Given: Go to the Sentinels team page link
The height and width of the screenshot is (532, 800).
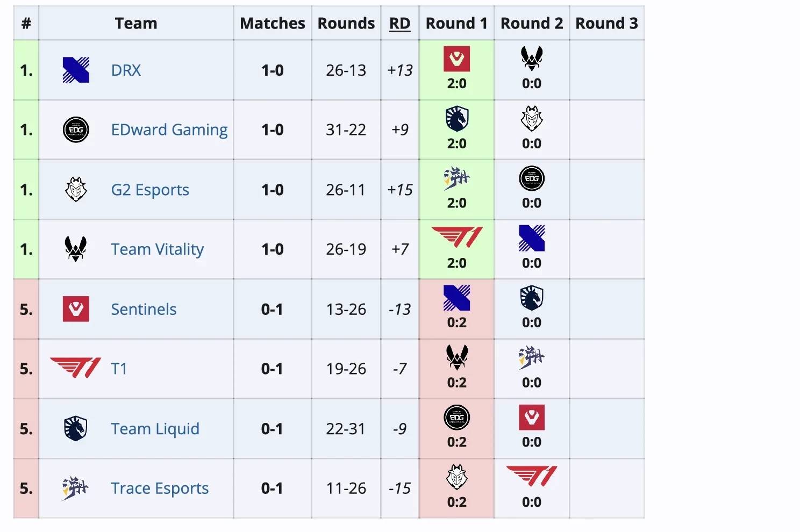Looking at the screenshot, I should pyautogui.click(x=144, y=310).
